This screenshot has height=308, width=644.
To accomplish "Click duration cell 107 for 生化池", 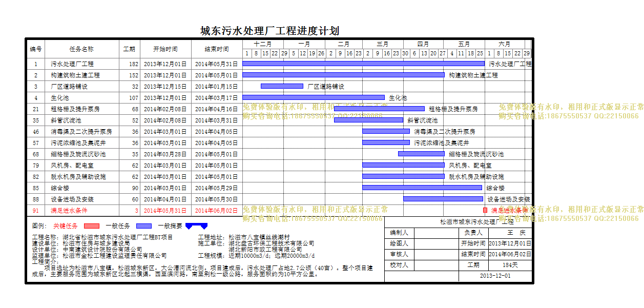I will pos(130,98).
